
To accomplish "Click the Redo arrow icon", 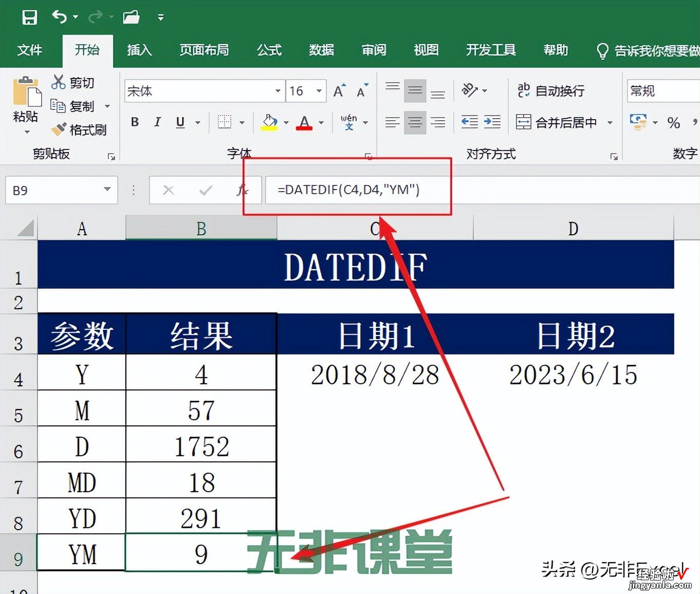I will tap(96, 17).
